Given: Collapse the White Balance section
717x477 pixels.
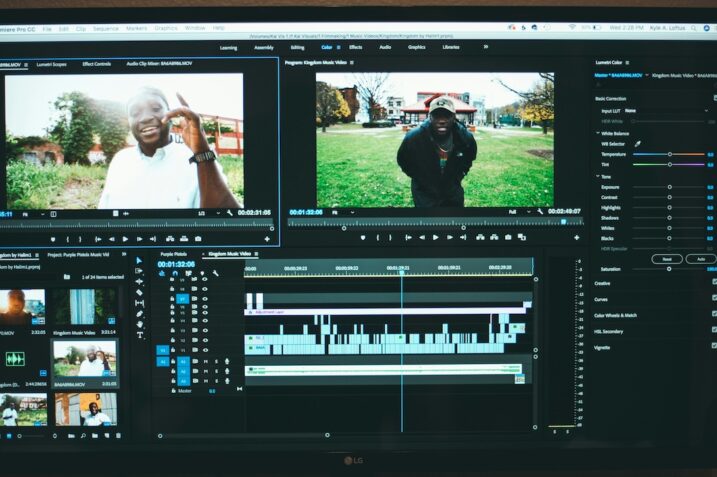Looking at the screenshot, I should pos(598,133).
